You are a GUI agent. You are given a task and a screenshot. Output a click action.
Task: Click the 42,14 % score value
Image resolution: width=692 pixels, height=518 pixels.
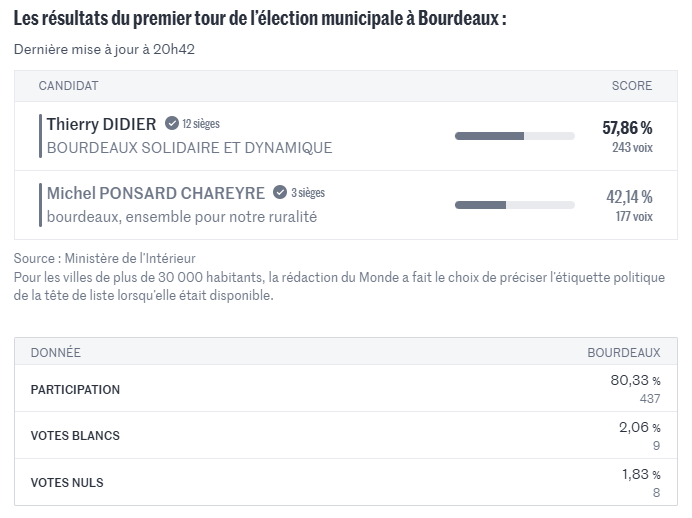tap(629, 197)
